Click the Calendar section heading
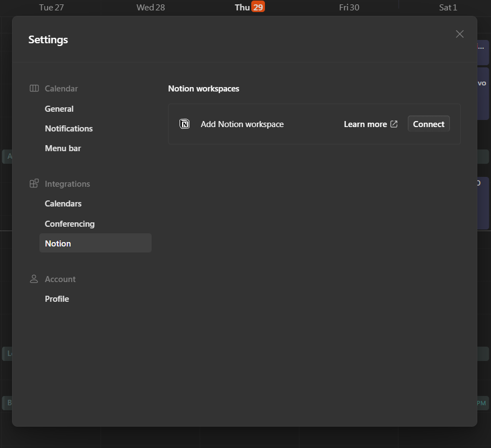Image resolution: width=491 pixels, height=448 pixels. point(61,89)
